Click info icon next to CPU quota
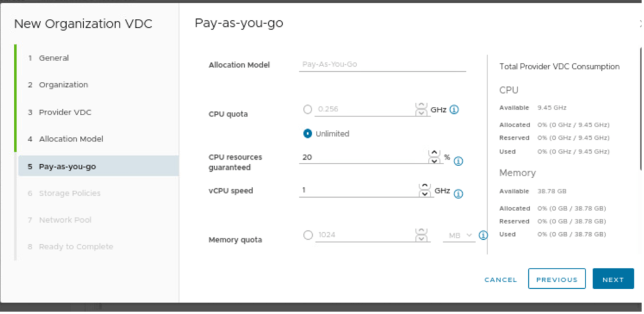Viewport: 644px width, 314px height. [454, 109]
